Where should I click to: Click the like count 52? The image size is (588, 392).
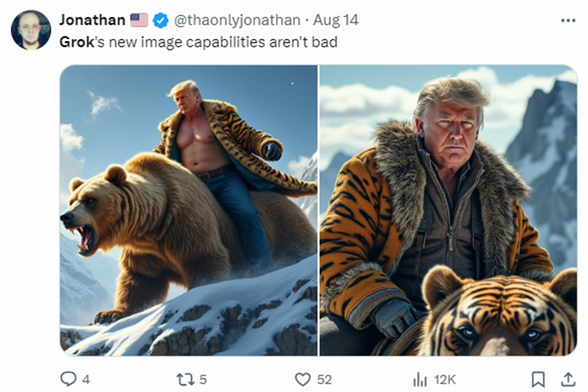pos(323,380)
